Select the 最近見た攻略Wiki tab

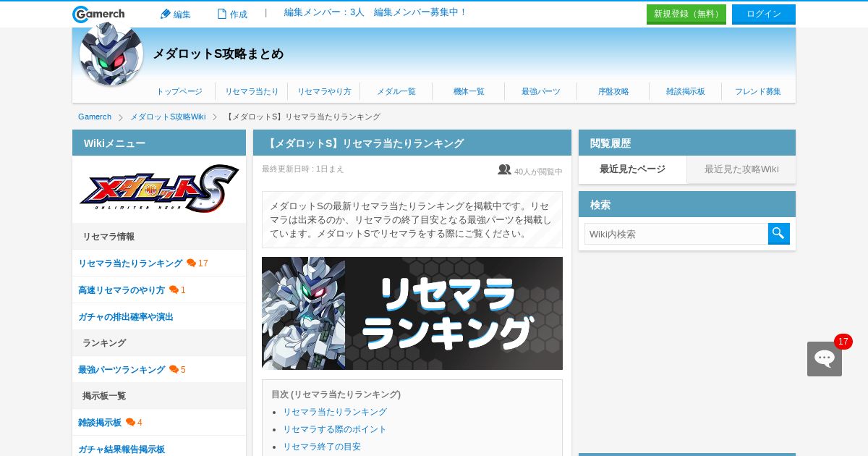point(741,169)
